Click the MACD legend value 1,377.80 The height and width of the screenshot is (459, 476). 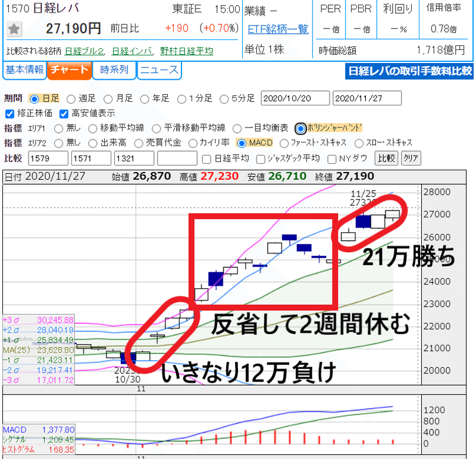[x=58, y=430]
